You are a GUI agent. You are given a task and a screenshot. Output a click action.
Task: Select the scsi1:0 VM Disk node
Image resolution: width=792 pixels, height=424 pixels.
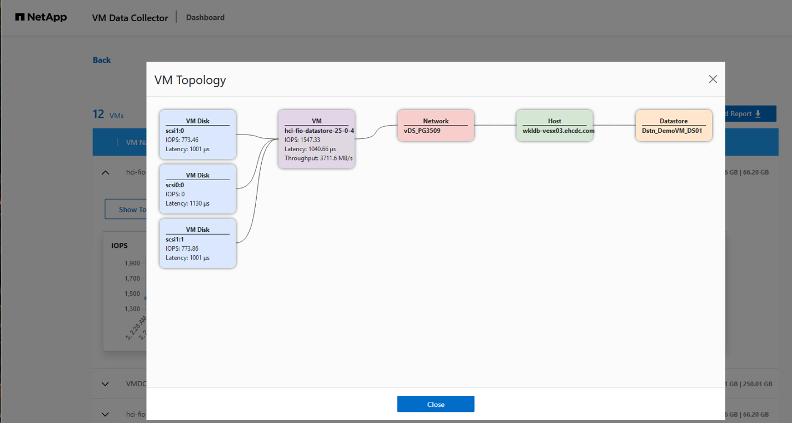[x=197, y=134]
